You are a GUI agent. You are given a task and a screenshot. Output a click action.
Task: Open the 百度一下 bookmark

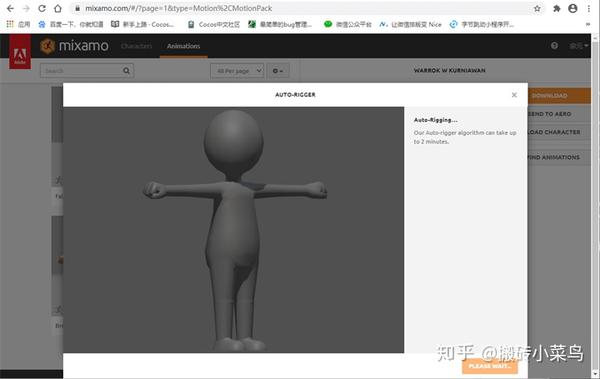[71, 24]
